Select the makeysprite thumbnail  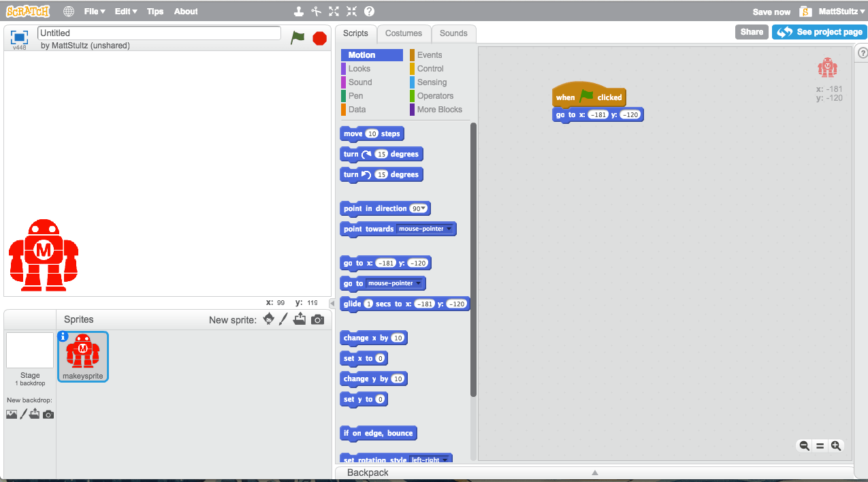click(82, 356)
